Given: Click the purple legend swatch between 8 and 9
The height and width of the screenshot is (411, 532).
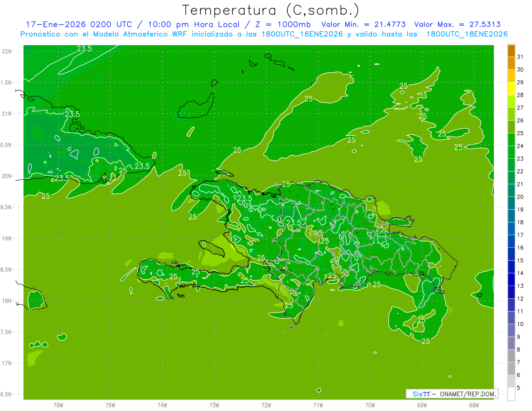Looking at the screenshot, I should tap(511, 343).
